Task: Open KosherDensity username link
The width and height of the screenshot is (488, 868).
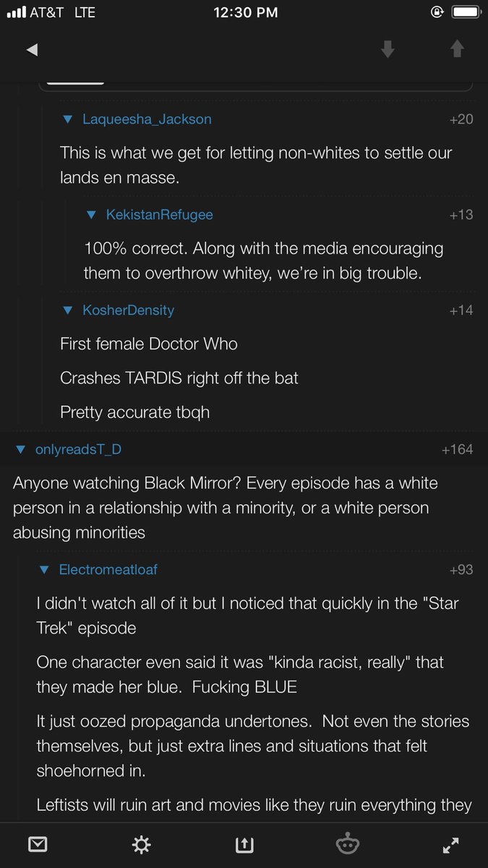Action: [x=128, y=310]
